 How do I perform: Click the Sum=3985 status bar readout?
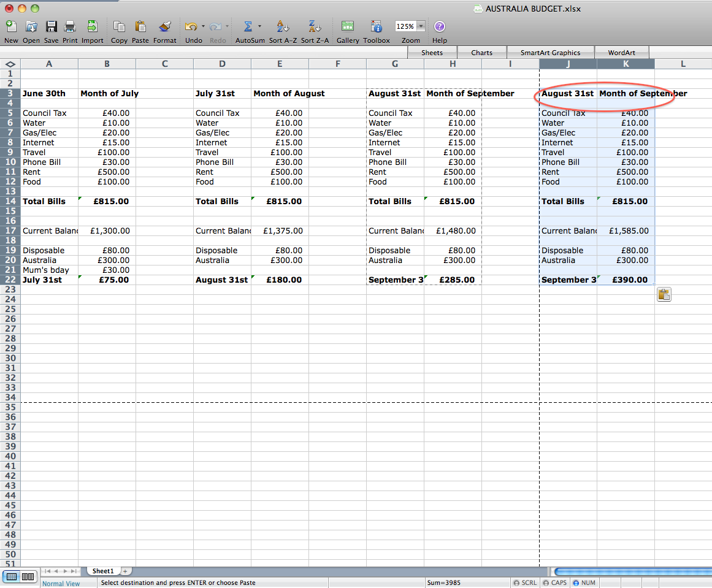pyautogui.click(x=443, y=582)
